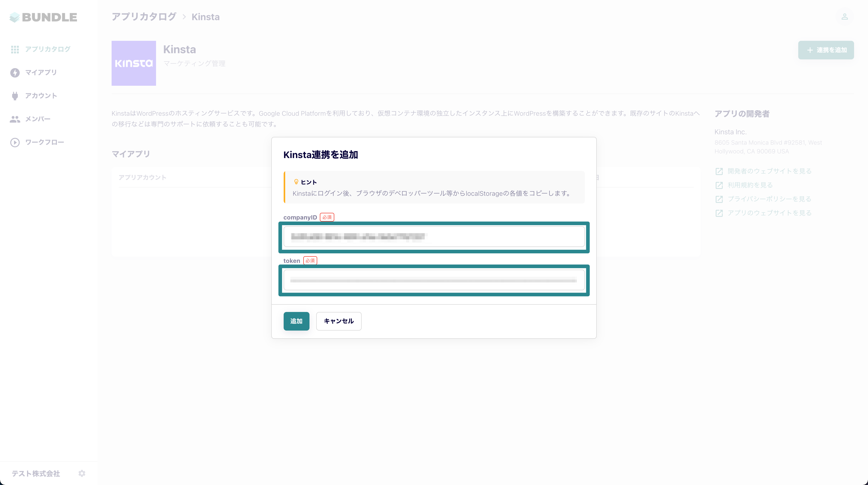Open プライバシーポリシーを見る link
This screenshot has height=485, width=868.
point(769,199)
